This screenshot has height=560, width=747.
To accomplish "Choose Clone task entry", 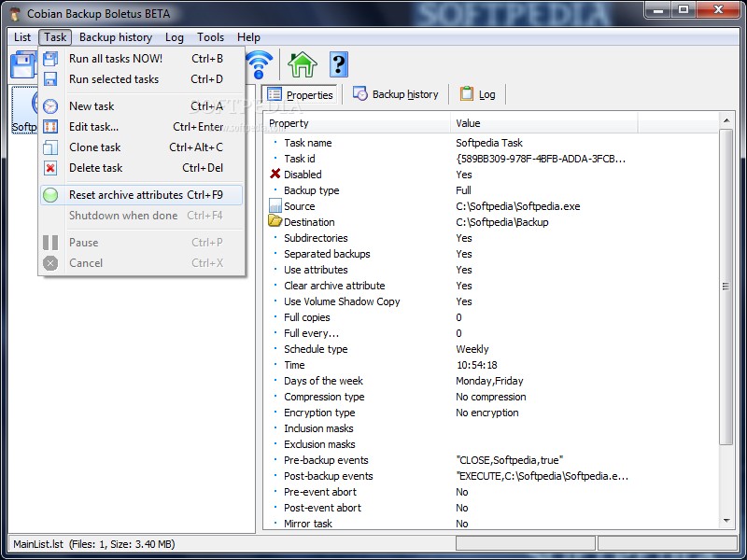I will pyautogui.click(x=142, y=147).
